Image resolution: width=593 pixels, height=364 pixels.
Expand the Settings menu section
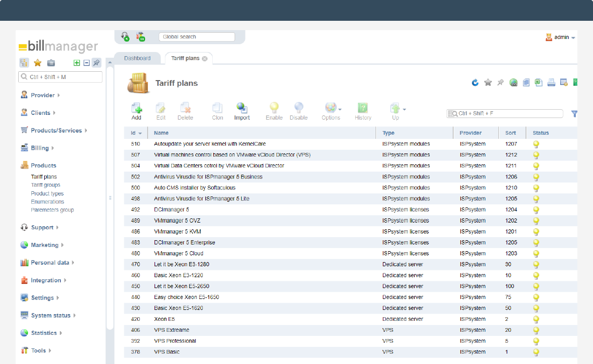[x=40, y=297]
